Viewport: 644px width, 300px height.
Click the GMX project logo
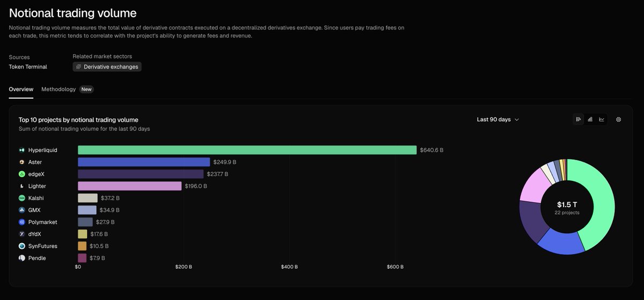coord(22,210)
